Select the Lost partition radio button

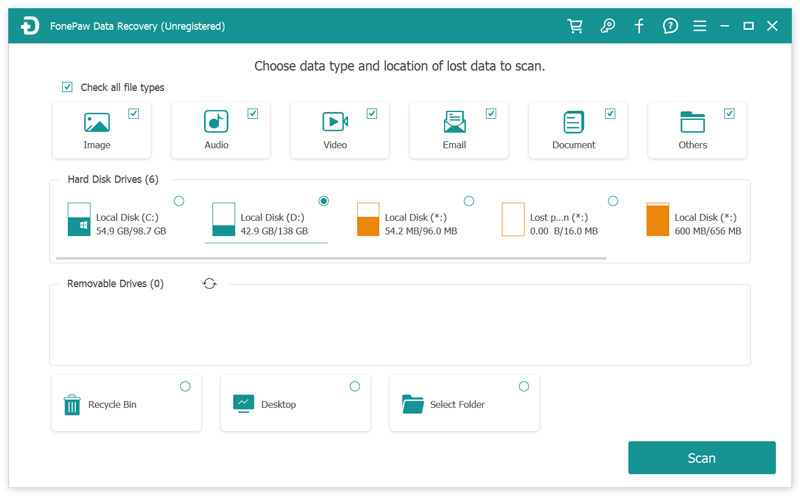click(613, 201)
